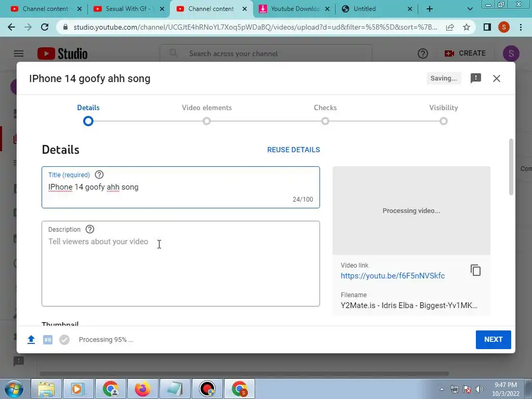Image resolution: width=532 pixels, height=399 pixels.
Task: Click REUSE DETAILS
Action: click(294, 150)
